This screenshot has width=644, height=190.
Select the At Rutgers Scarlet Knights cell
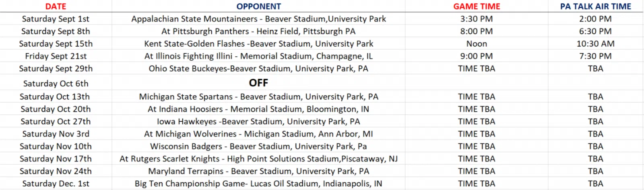[258, 159]
